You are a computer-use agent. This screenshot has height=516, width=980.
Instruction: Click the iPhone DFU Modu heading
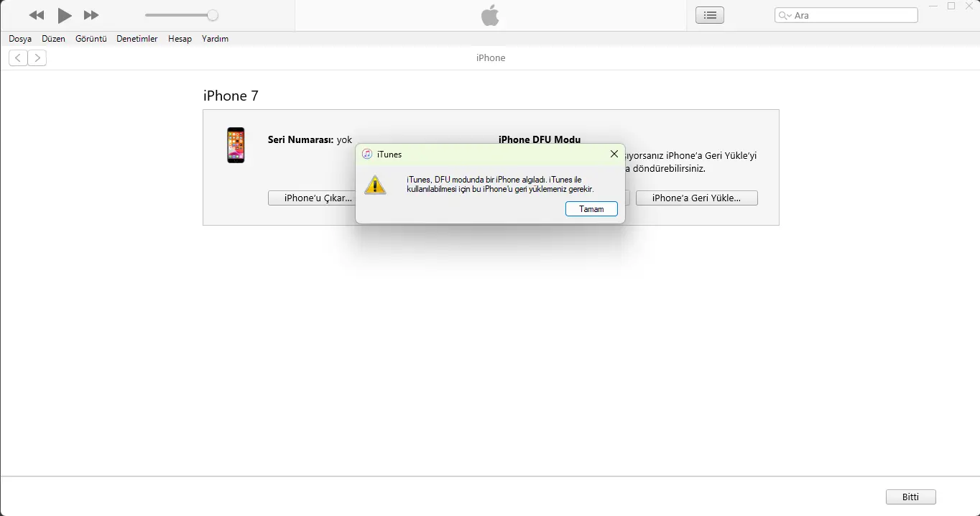(540, 139)
